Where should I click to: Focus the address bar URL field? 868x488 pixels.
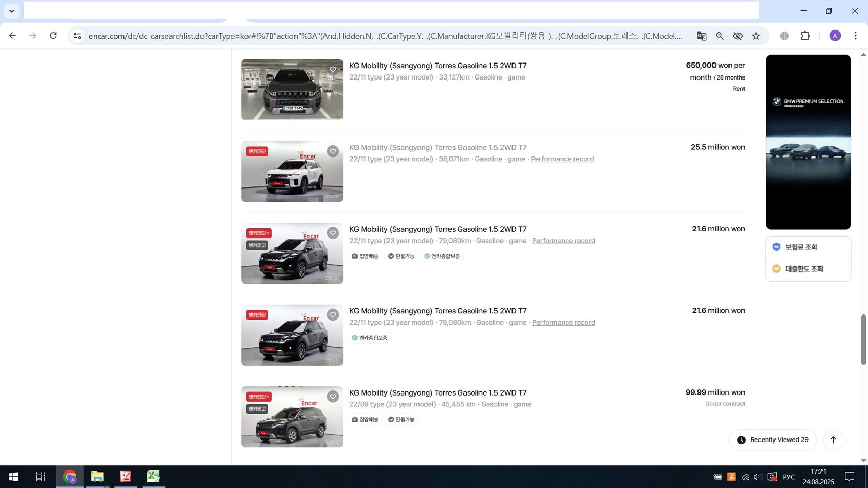(x=385, y=36)
